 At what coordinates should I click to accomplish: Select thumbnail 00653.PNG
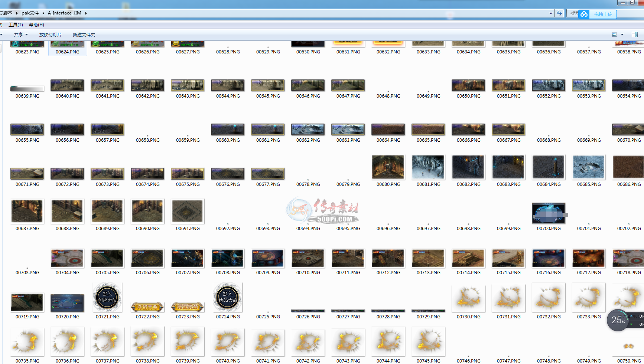tap(589, 85)
